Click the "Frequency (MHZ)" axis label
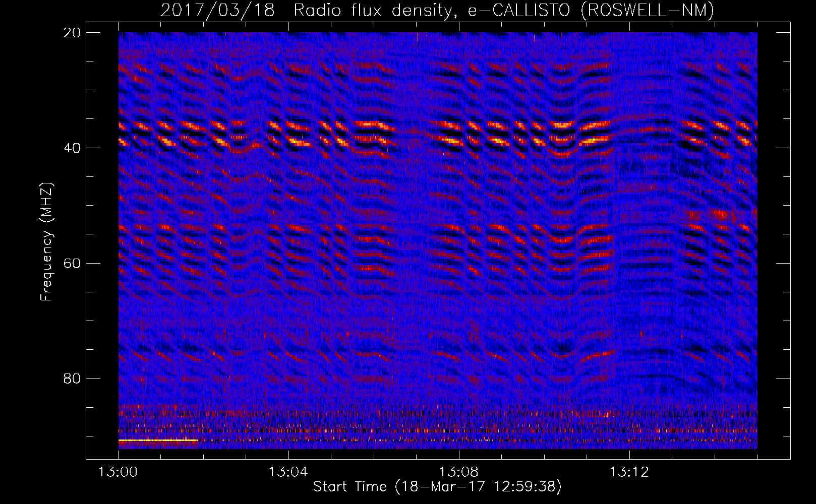 tap(46, 242)
